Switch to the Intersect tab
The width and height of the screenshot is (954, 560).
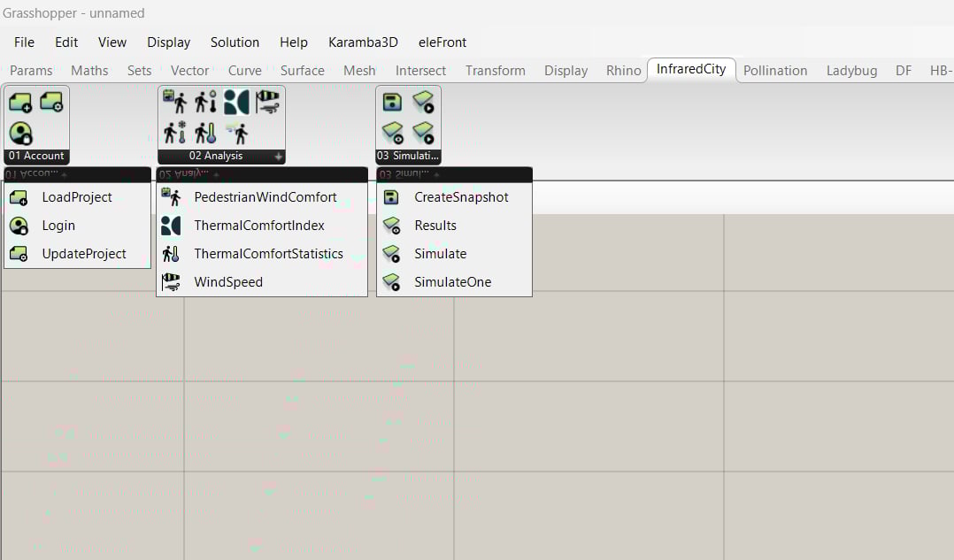tap(420, 71)
